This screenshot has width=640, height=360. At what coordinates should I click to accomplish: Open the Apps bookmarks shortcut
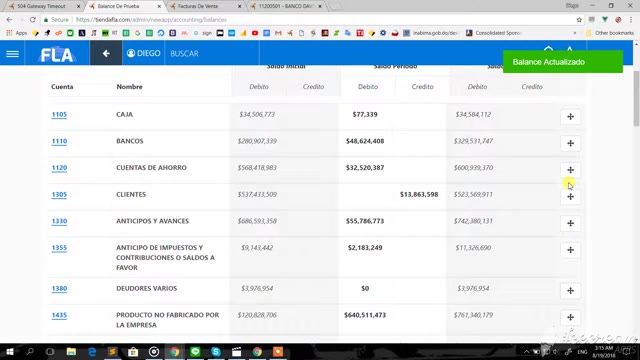point(16,33)
